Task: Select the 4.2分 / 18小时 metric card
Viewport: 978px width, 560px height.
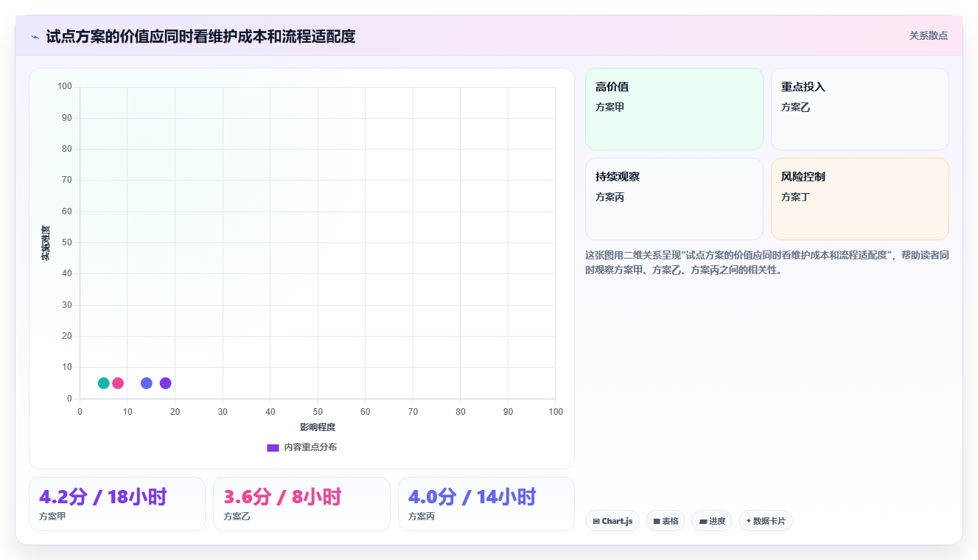Action: pyautogui.click(x=117, y=504)
